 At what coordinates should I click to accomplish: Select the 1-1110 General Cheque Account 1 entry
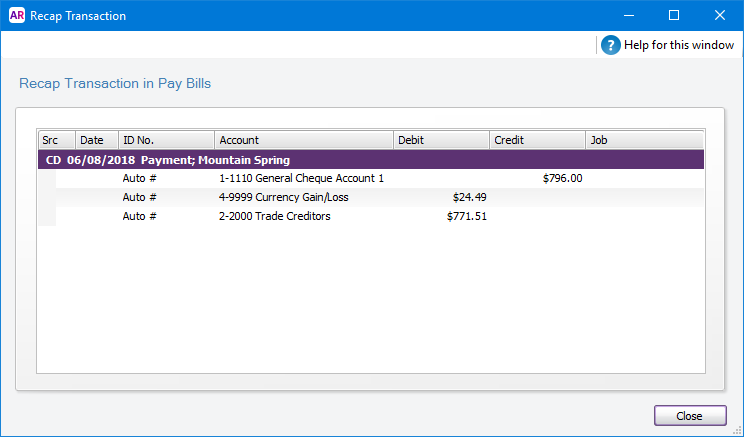[301, 179]
